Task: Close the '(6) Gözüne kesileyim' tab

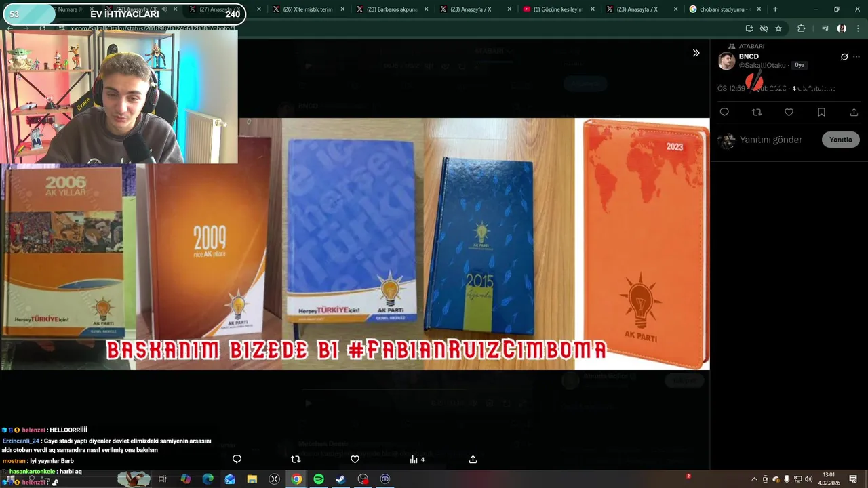Action: [x=592, y=9]
